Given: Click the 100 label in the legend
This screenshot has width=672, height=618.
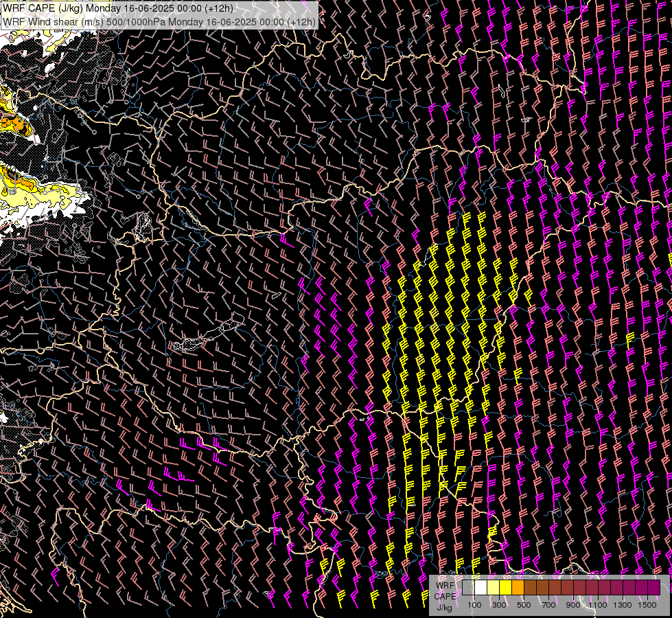Looking at the screenshot, I should point(474,605).
